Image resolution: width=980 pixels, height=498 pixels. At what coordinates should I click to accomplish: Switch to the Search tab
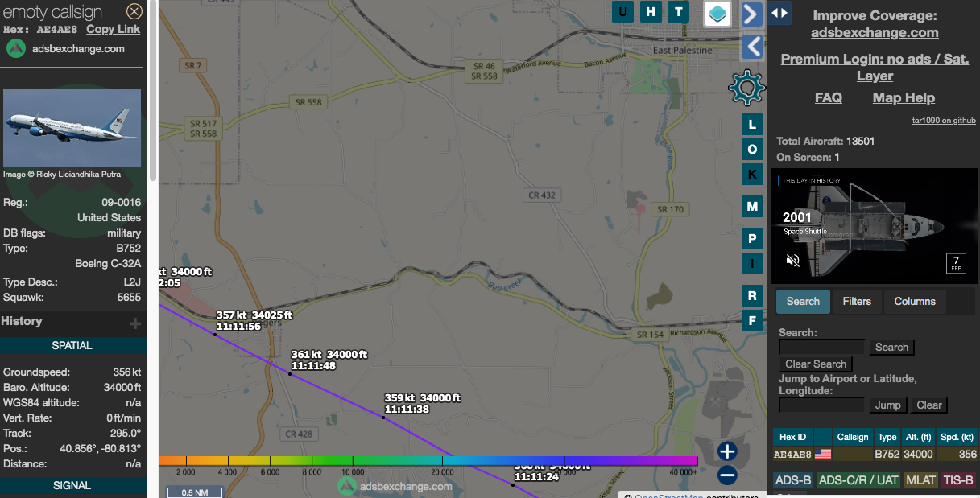pyautogui.click(x=803, y=302)
